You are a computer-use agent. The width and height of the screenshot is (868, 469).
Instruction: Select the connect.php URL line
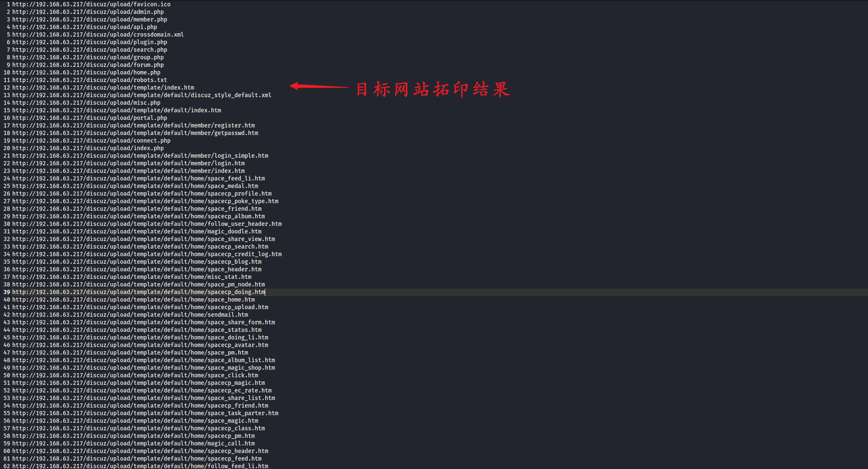pyautogui.click(x=91, y=140)
